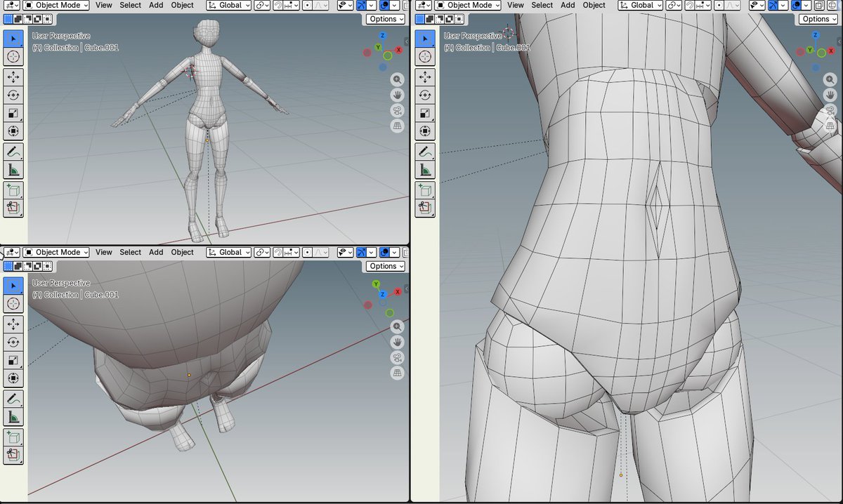This screenshot has height=504, width=843.
Task: Click red X axis handle in right viewport gizmo
Action: (x=831, y=51)
